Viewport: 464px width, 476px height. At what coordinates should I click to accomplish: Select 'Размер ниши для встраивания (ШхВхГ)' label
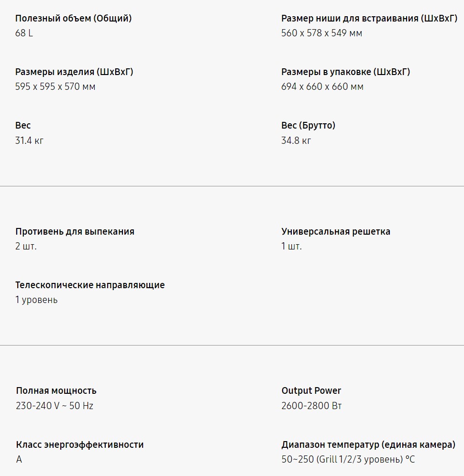[x=369, y=19]
